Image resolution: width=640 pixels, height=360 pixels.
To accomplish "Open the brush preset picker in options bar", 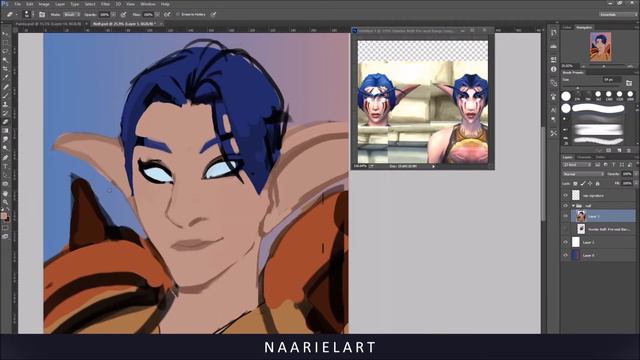I will tap(27, 14).
